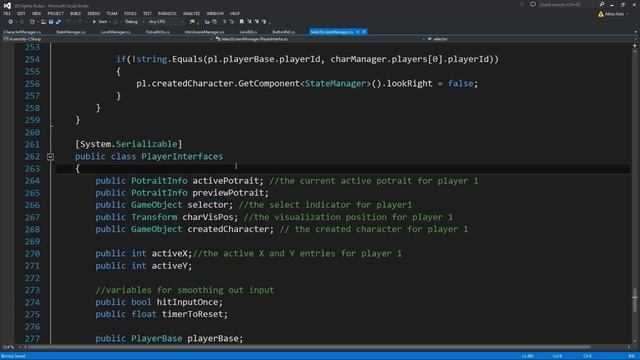Click the feedback speech bubble icon

point(533,4)
